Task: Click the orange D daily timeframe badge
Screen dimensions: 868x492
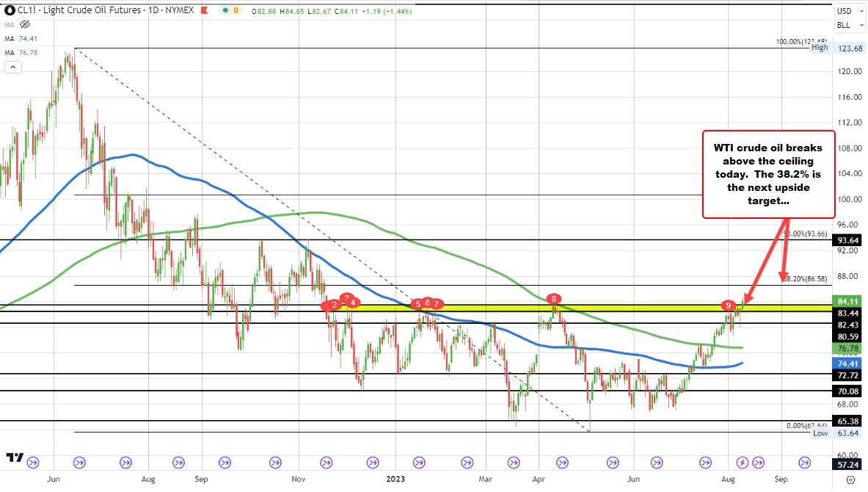Action: 236,10
